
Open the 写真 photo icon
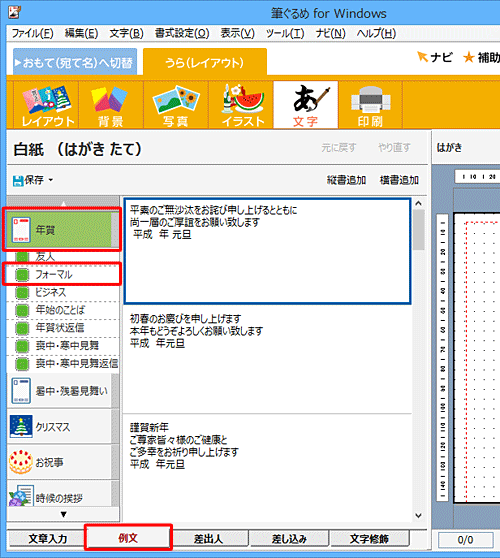coord(176,105)
